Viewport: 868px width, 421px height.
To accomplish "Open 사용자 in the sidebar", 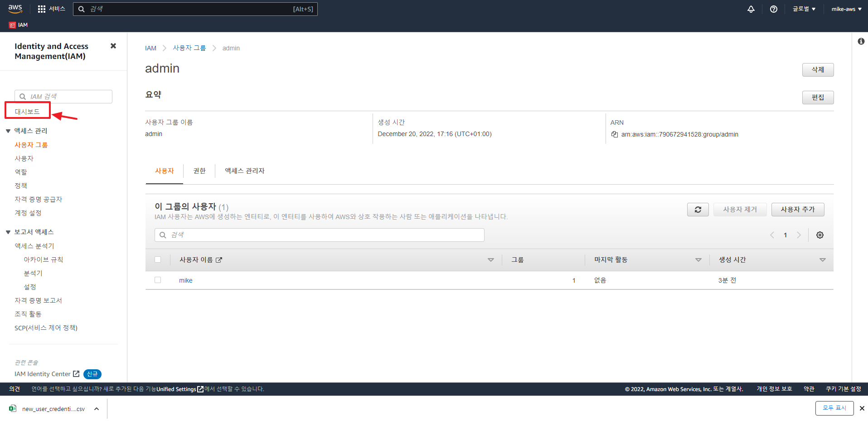I will pyautogui.click(x=24, y=158).
